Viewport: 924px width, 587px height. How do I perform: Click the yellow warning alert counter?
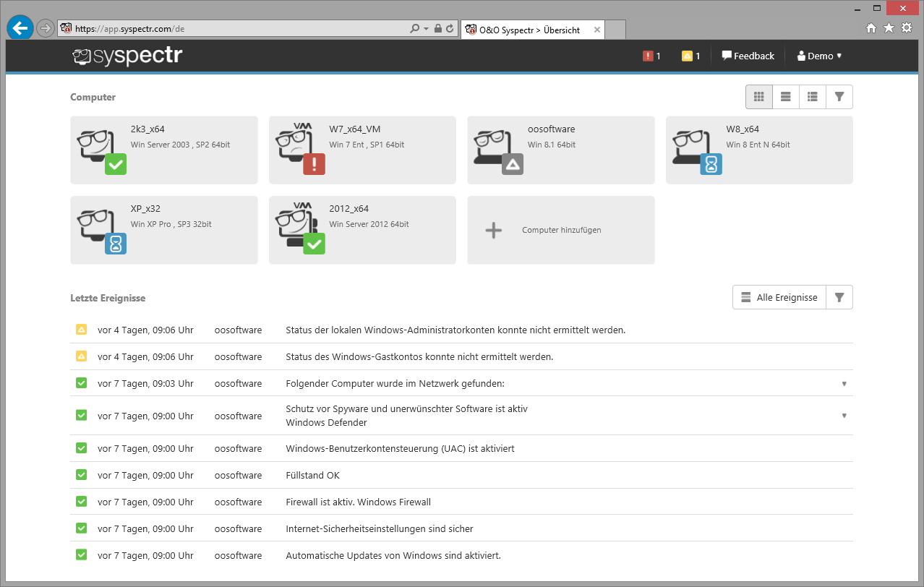(x=691, y=56)
